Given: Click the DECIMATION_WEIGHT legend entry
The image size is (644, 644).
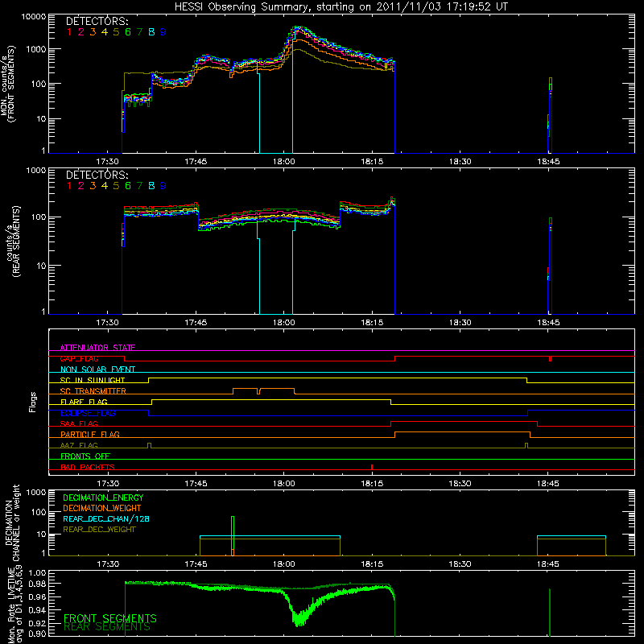Looking at the screenshot, I should (102, 509).
